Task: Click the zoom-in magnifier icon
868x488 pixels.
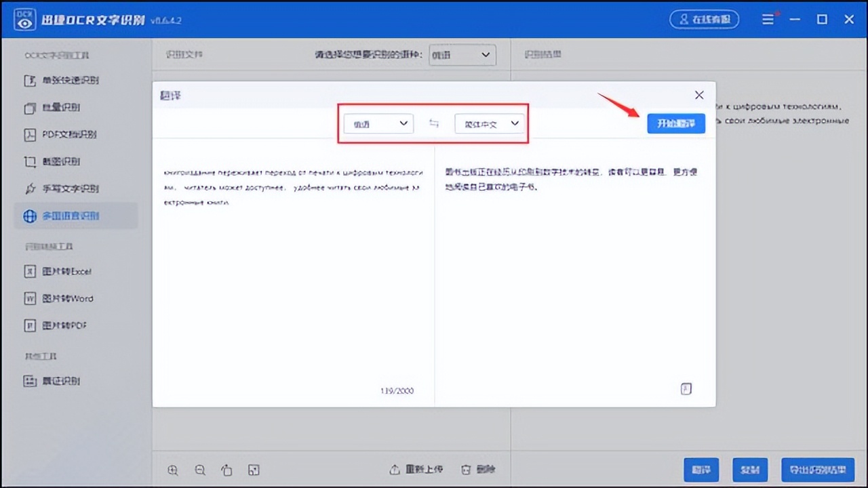Action: point(173,470)
